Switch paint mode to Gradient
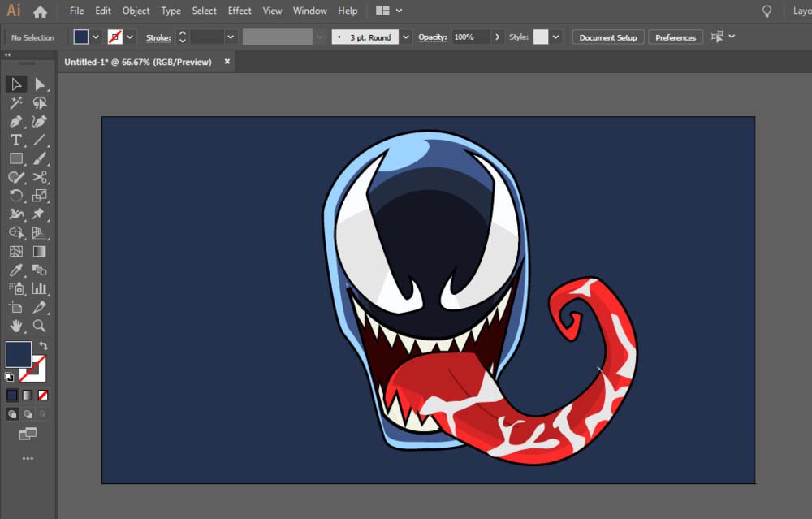 (28, 396)
